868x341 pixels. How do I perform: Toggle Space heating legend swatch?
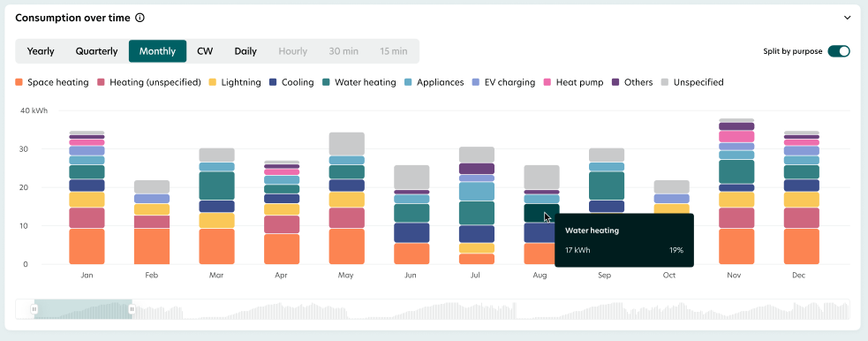(x=19, y=82)
